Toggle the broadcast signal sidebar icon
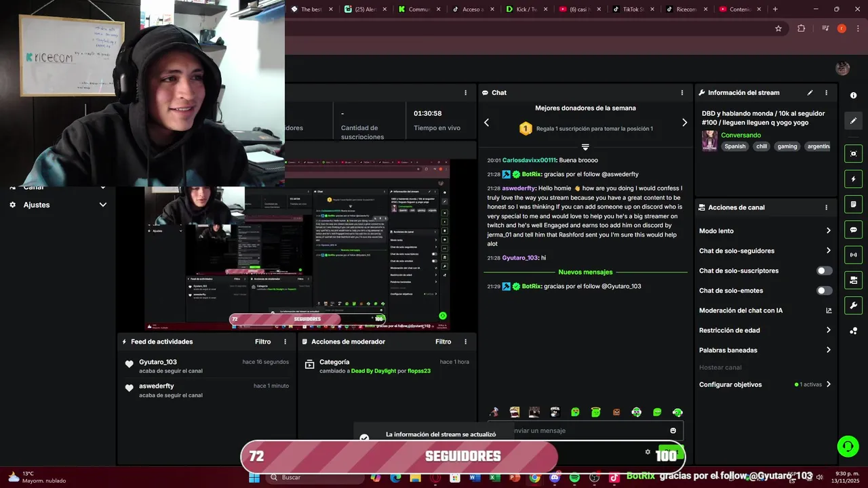 pyautogui.click(x=853, y=255)
